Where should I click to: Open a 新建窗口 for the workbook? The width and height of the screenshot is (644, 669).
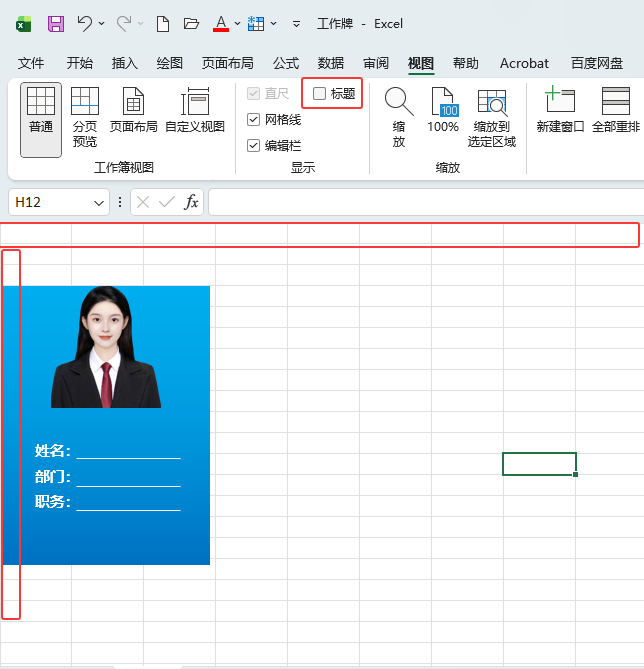click(560, 110)
